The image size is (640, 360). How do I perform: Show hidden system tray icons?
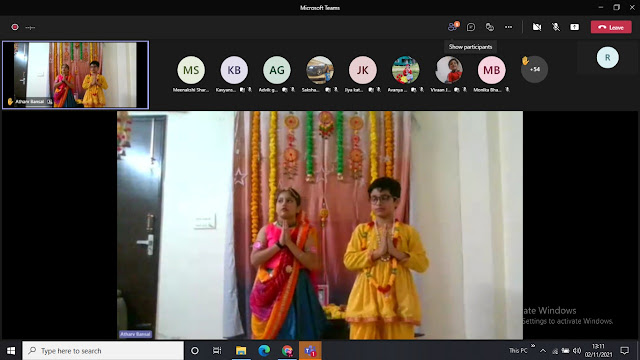543,351
